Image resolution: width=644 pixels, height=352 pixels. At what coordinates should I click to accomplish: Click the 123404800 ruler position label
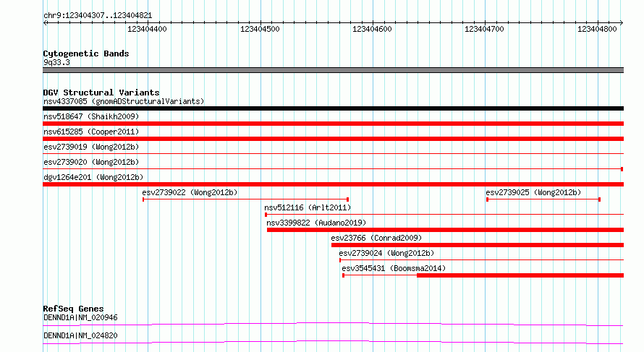[x=597, y=29]
